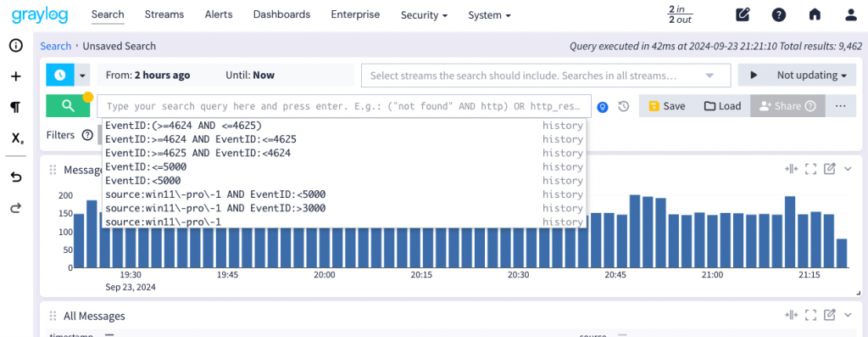Viewport: 868px width, 337px height.
Task: Click the Unsaved Search breadcrumb text
Action: coord(119,46)
